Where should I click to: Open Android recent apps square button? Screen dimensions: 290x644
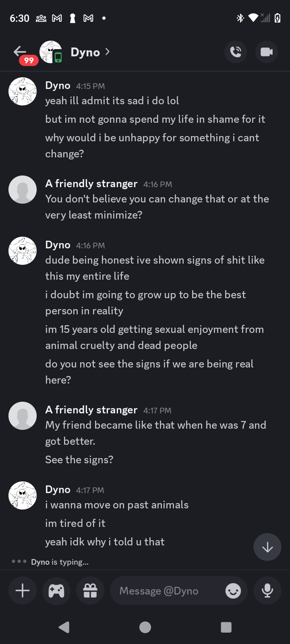pos(226,627)
